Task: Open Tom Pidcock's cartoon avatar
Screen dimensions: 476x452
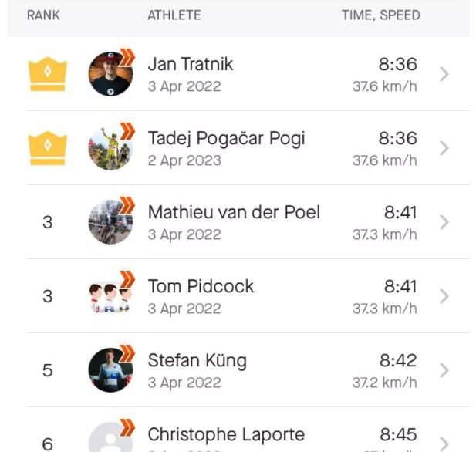Action: [x=110, y=296]
